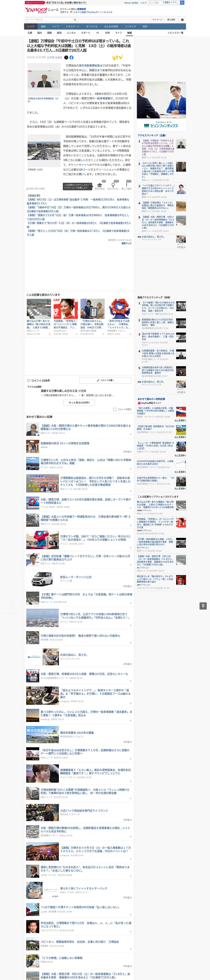Click the マイページ button

point(157,20)
